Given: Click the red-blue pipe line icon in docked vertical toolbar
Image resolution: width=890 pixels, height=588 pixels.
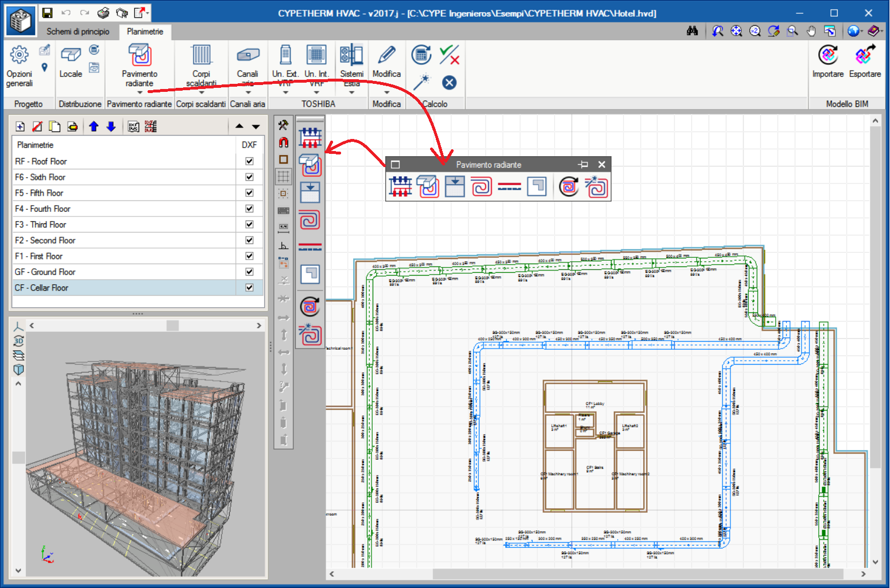Looking at the screenshot, I should pos(310,247).
